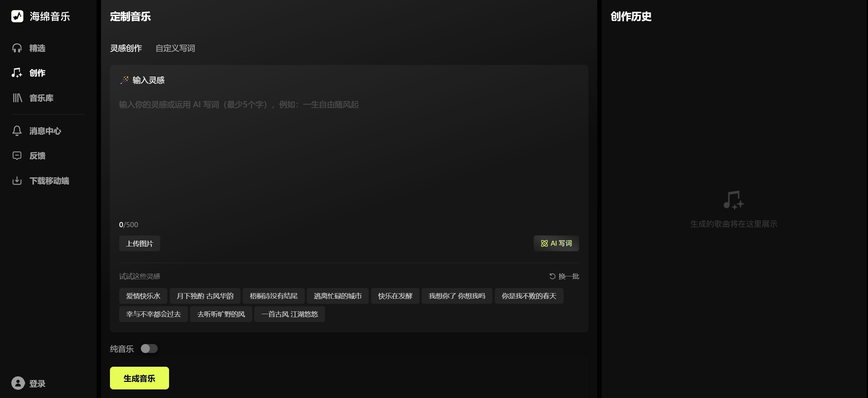868x398 pixels.
Task: Switch to the 自定义写词 tab
Action: (175, 48)
